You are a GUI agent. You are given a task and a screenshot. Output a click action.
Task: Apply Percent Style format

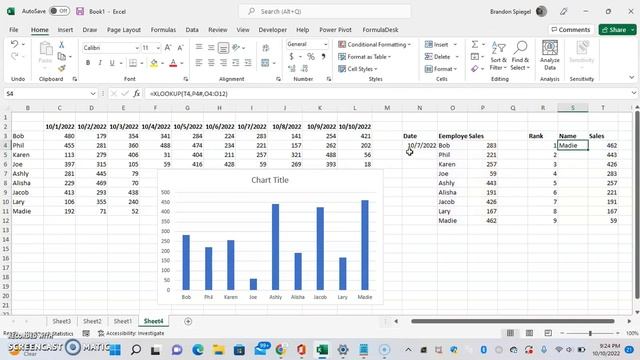point(311,57)
